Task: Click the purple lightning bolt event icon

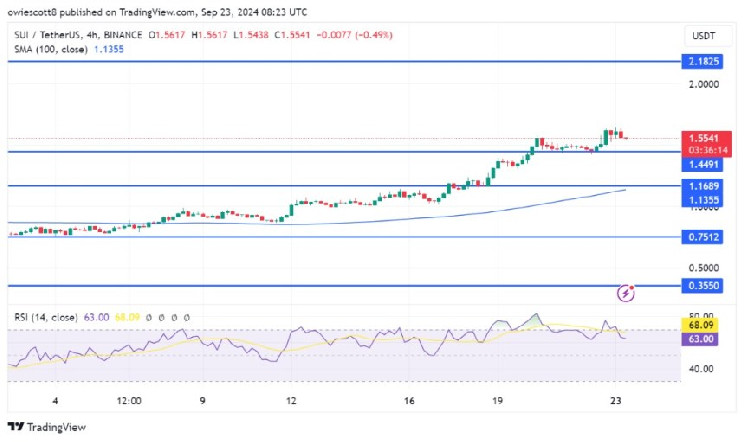Action: 626,293
